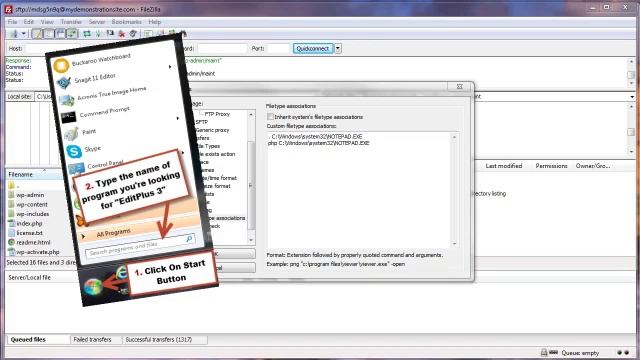Select File exists action settings page
The height and width of the screenshot is (360, 640).
[216, 154]
